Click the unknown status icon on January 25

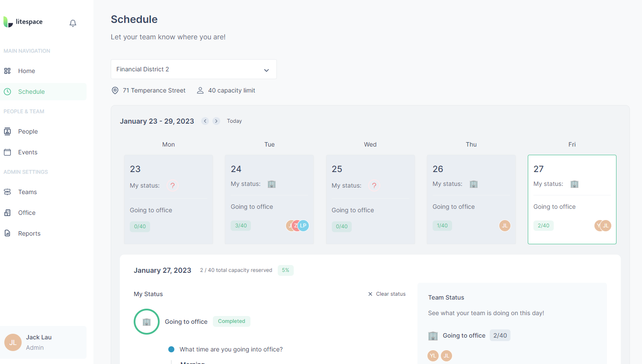[374, 185]
